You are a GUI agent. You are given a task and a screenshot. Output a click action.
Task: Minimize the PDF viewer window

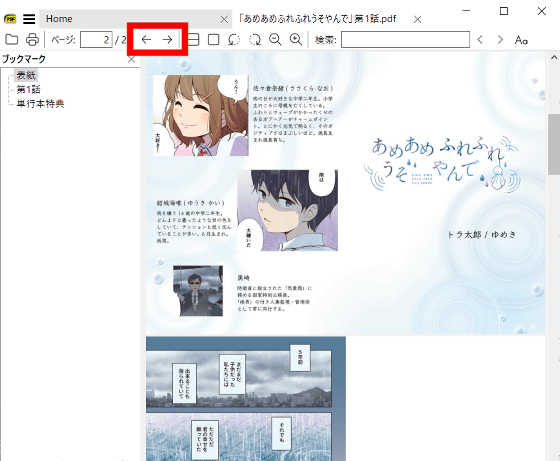click(x=466, y=11)
